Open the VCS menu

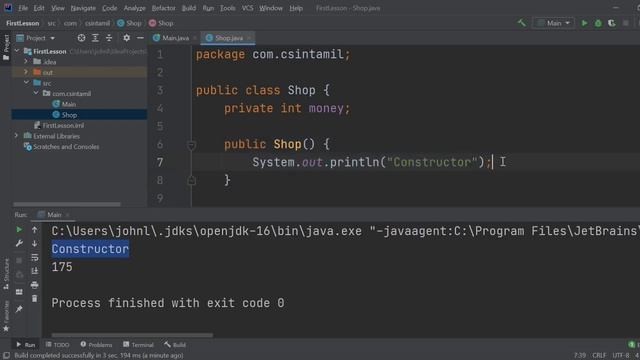[247, 8]
